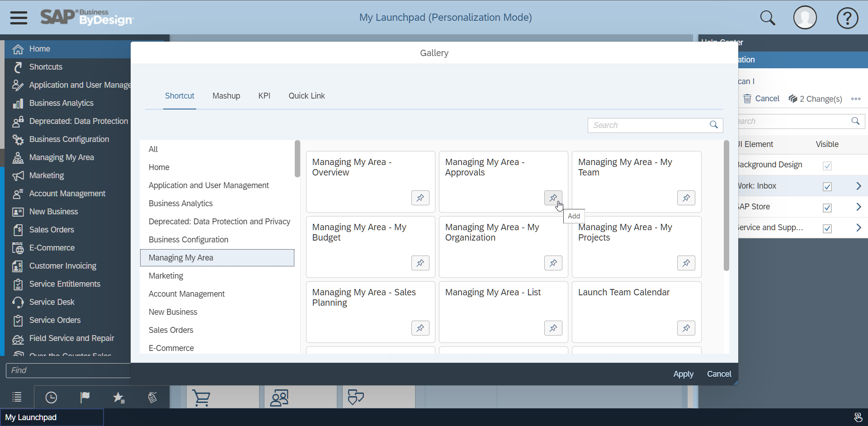Pin Managing My Area - My Budget
Viewport: 868px width, 426px height.
pos(420,263)
